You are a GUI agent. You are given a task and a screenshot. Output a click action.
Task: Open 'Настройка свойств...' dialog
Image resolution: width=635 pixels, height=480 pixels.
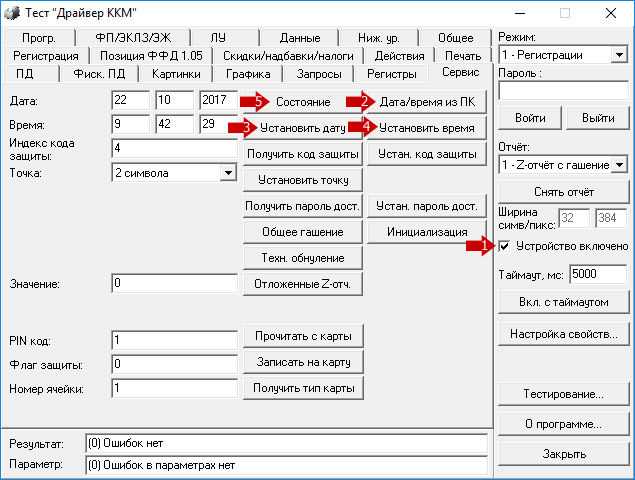coord(564,334)
